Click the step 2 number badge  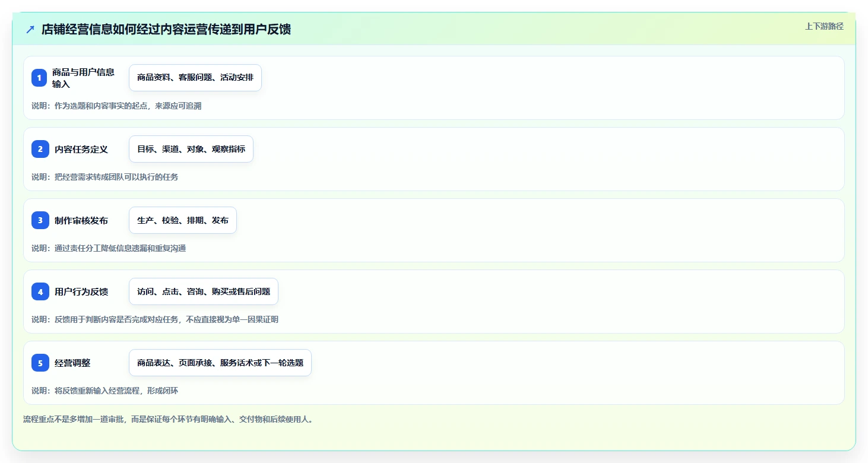[40, 149]
